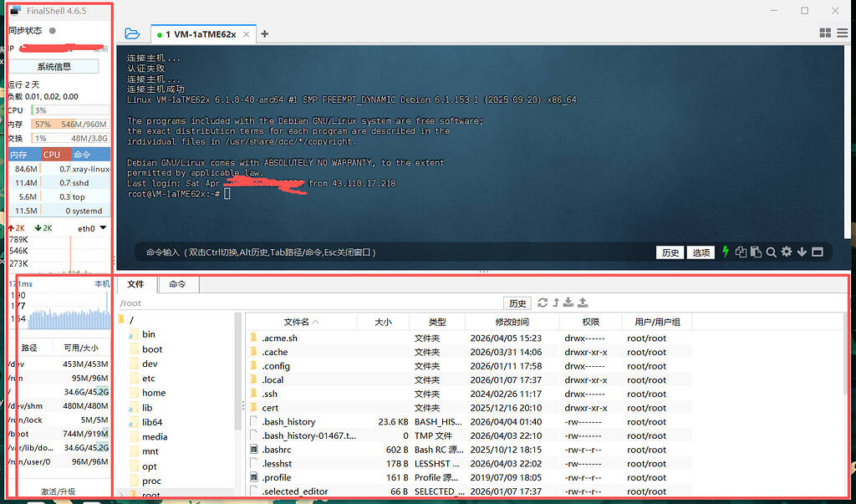The width and height of the screenshot is (856, 504).
Task: Select the .bash_history file row
Action: click(x=469, y=421)
